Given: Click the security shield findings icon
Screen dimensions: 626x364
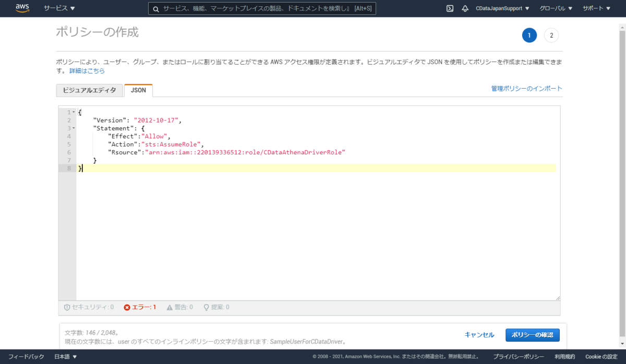Looking at the screenshot, I should (x=67, y=307).
